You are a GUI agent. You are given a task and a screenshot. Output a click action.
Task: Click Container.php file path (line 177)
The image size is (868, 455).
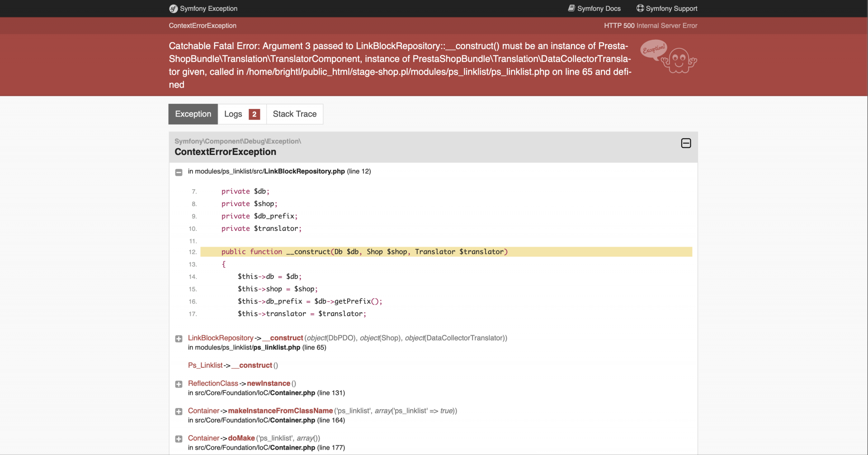pos(266,447)
